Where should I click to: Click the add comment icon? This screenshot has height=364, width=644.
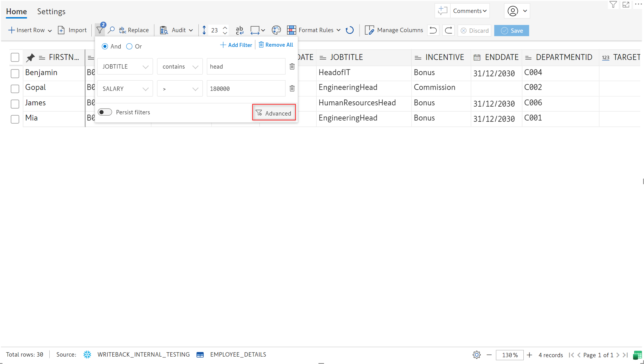[x=442, y=11]
